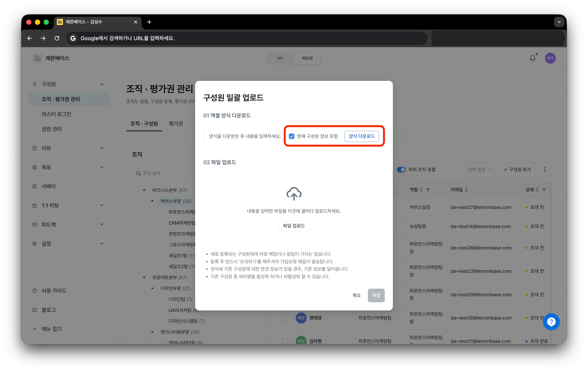Click the browser address bar
Image resolution: width=588 pixels, height=372 pixels.
coord(247,38)
